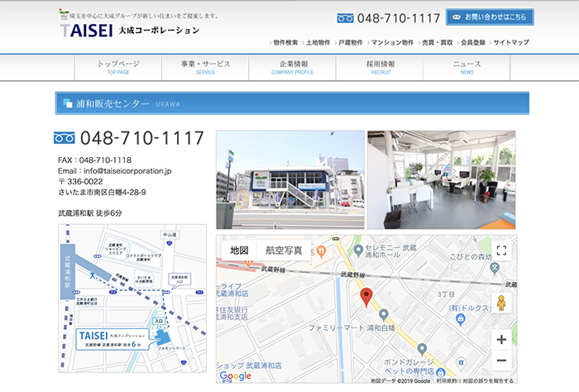This screenshot has width=579, height=392.
Task: Open the 会員登録 link
Action: tap(472, 42)
